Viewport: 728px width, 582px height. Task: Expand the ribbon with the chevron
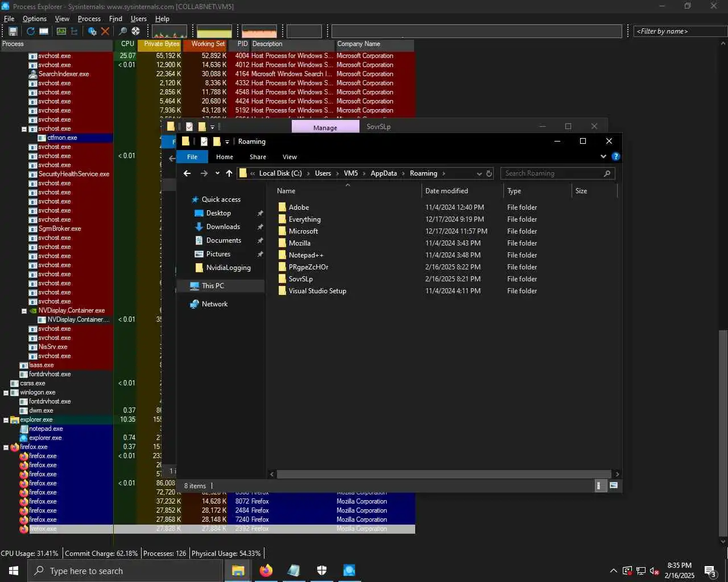coord(603,156)
